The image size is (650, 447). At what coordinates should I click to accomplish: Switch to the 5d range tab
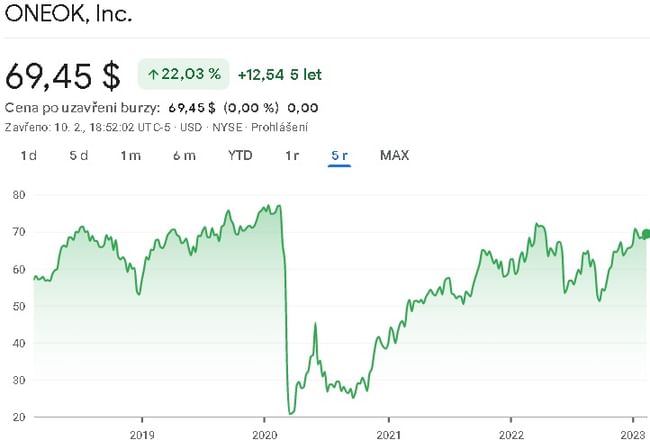click(x=79, y=155)
